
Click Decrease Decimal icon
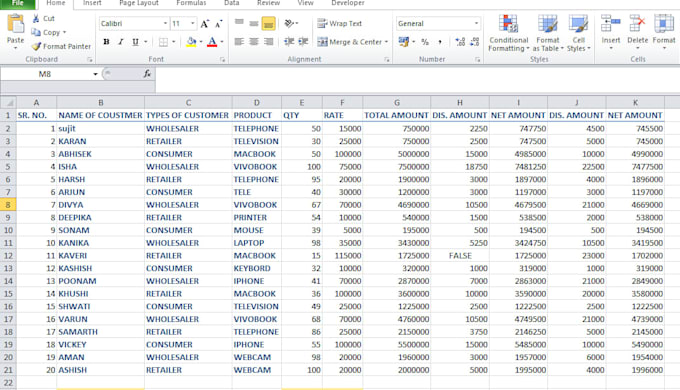click(x=474, y=42)
